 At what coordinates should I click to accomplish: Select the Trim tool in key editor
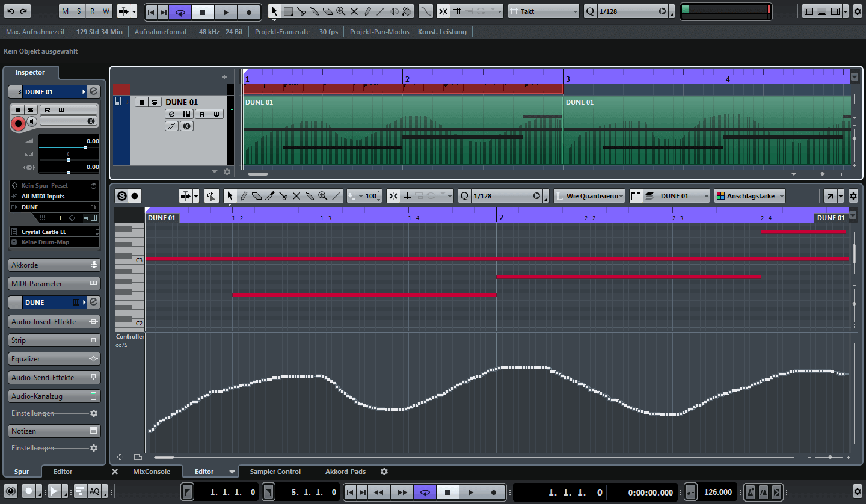click(x=270, y=196)
